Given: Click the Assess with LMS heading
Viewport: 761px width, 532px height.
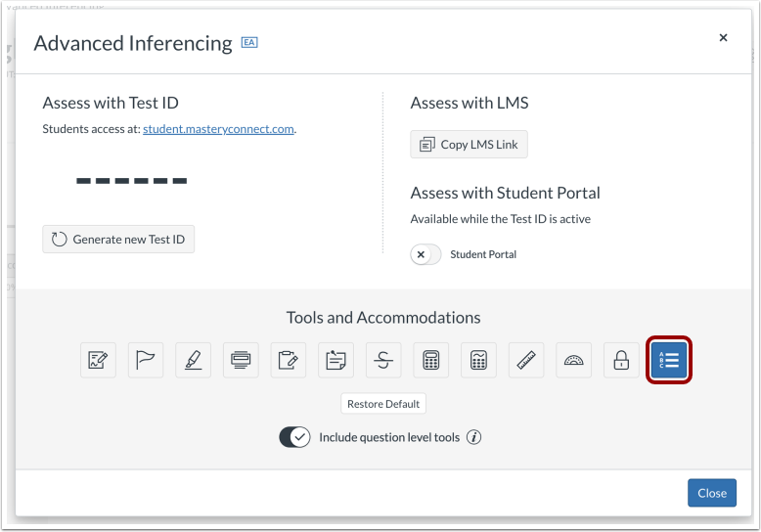Looking at the screenshot, I should [470, 103].
